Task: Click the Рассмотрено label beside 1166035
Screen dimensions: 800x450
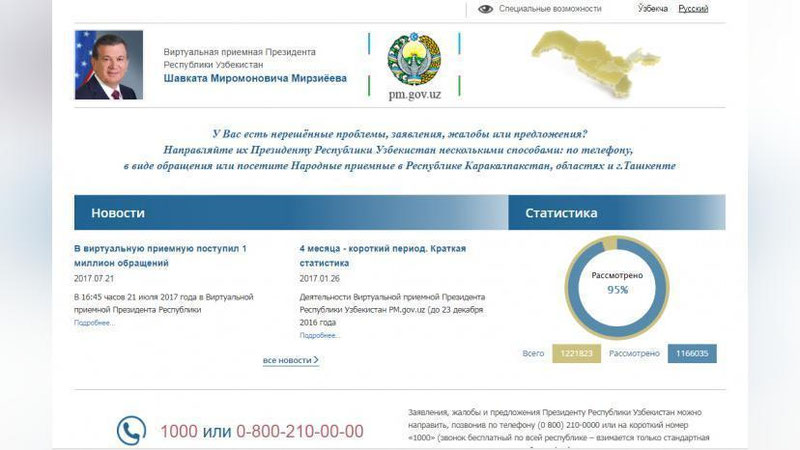Action: 634,354
